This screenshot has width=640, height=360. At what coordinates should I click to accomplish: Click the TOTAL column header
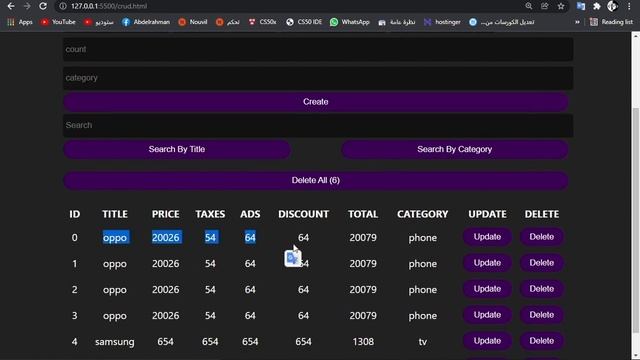click(x=363, y=214)
